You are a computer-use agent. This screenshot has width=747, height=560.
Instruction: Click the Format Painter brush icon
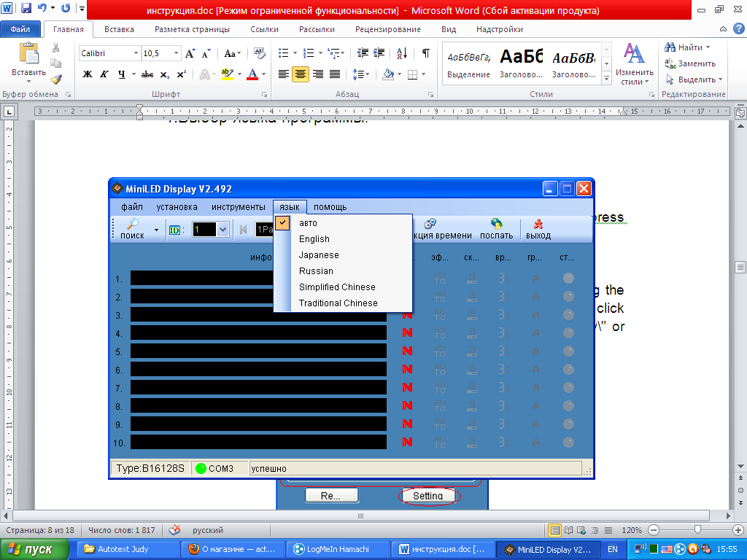(55, 79)
